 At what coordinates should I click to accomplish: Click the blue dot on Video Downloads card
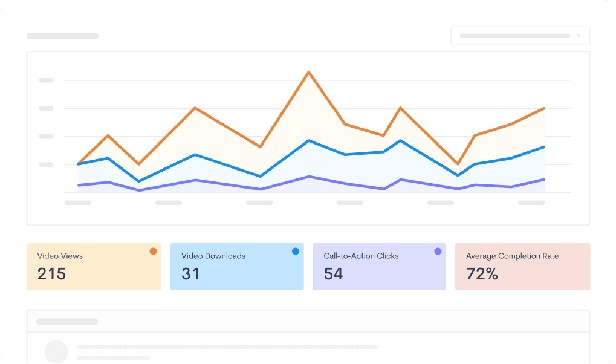(x=296, y=251)
